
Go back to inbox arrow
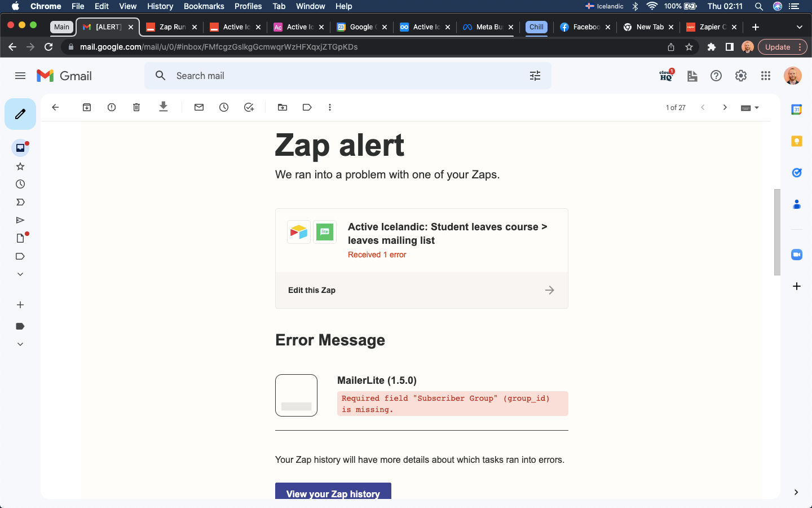[55, 107]
